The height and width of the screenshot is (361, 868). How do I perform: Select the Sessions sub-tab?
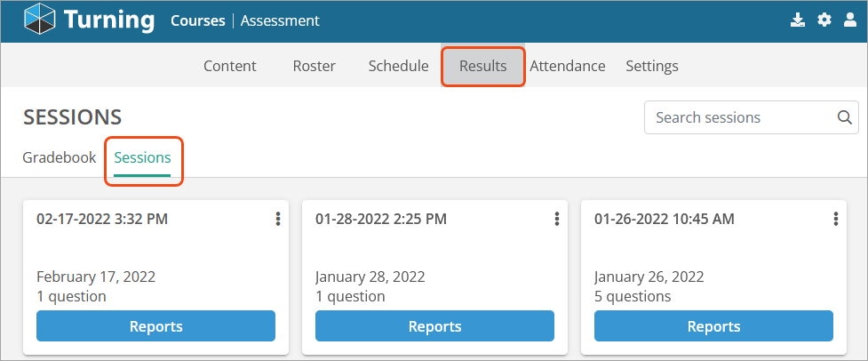coord(142,157)
